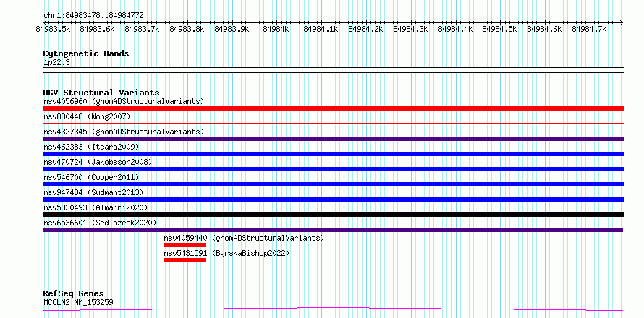This screenshot has height=318, width=644.
Task: Select nsv4327345 (gnomADStructuralVariants) label
Action: (x=124, y=132)
